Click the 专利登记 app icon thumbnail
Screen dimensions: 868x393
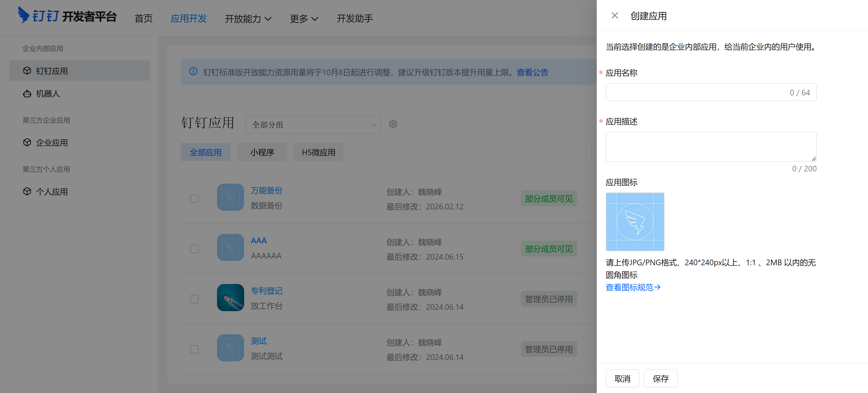point(231,298)
